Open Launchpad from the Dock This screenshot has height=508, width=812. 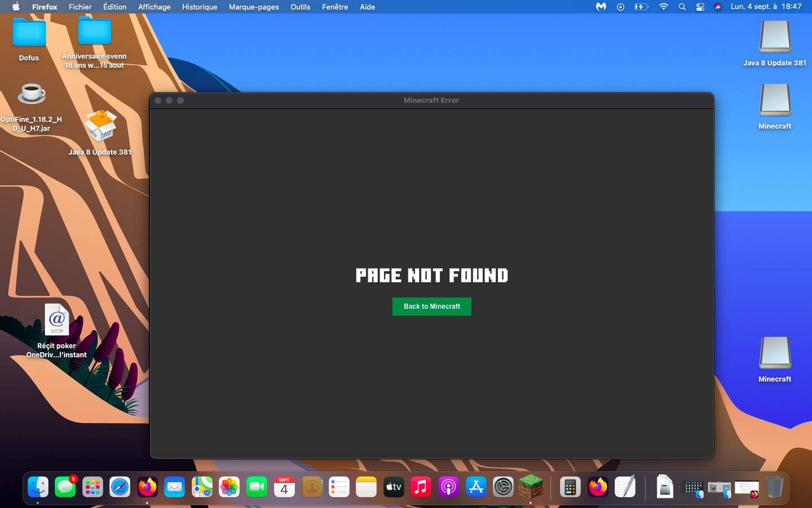click(x=92, y=487)
